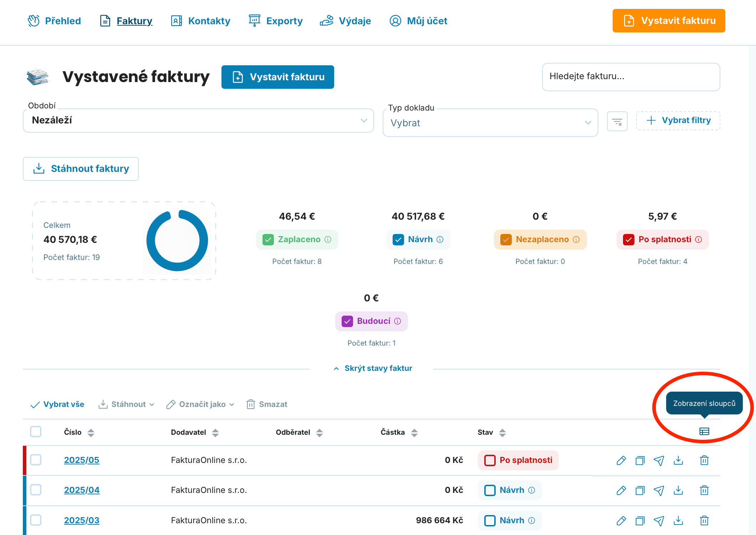Click the Stáhnout faktury button

click(x=81, y=169)
